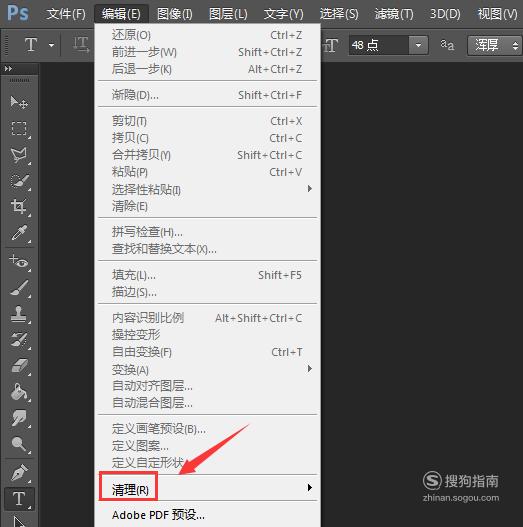This screenshot has height=527, width=523.
Task: Choose 拼写检查(H)... menu entry
Action: [x=208, y=232]
